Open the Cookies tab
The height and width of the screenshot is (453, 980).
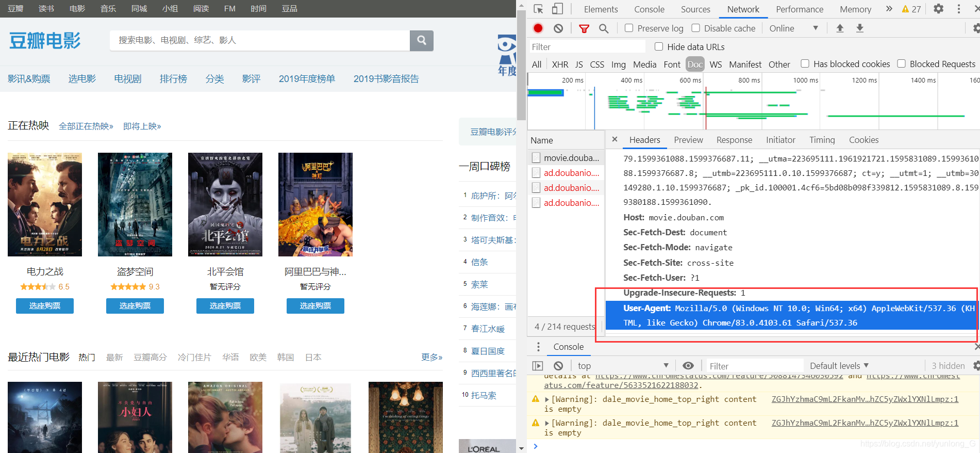click(863, 140)
